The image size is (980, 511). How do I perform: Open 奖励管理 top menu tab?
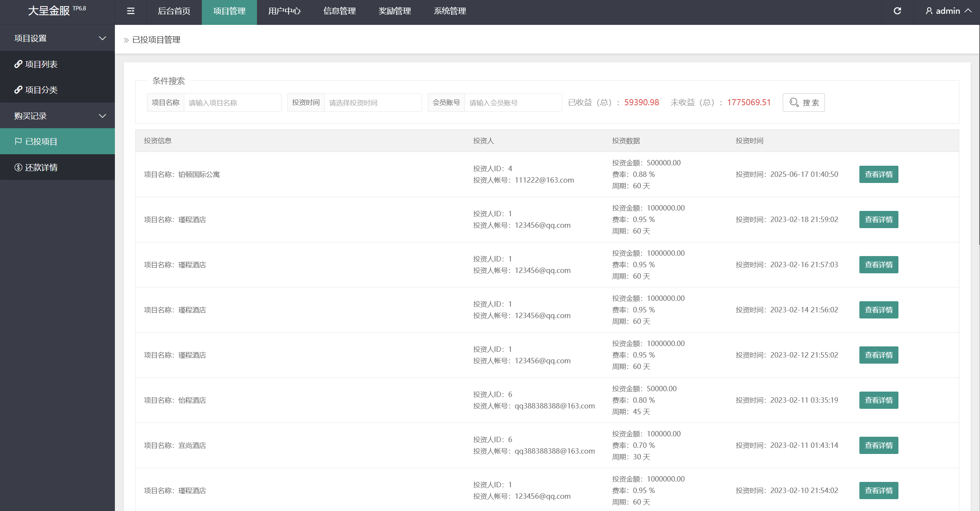tap(394, 11)
